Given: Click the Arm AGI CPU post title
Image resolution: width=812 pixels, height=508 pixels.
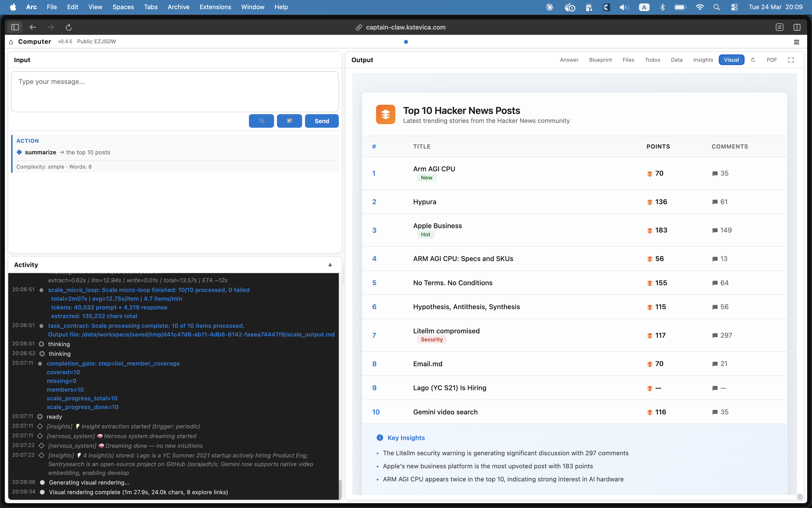Looking at the screenshot, I should [x=434, y=169].
